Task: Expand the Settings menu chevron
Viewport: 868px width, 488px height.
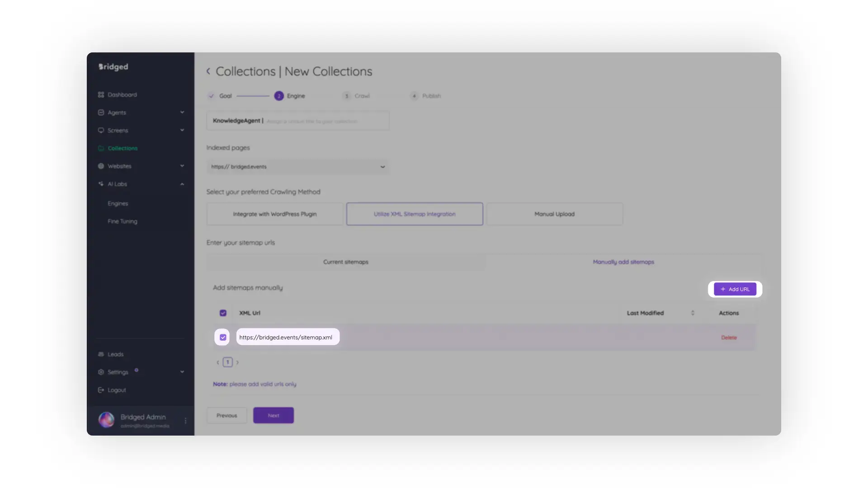Action: [x=182, y=372]
